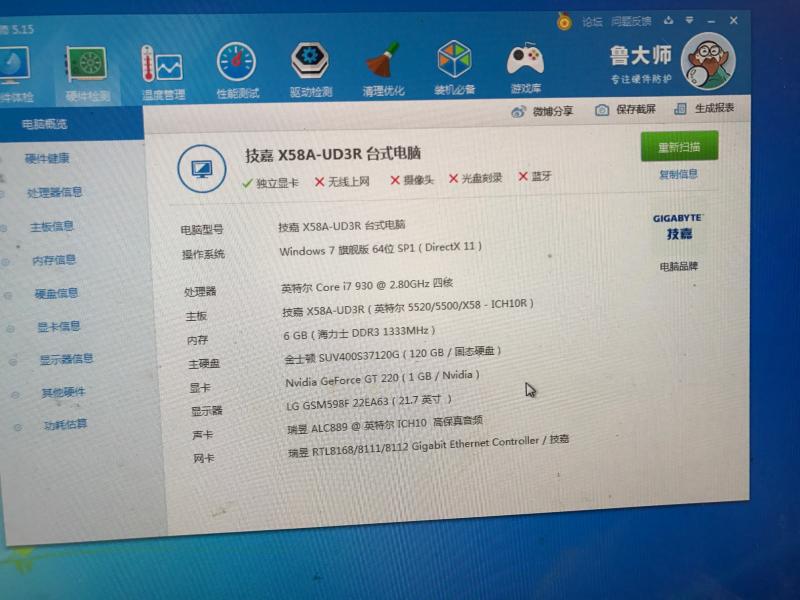The height and width of the screenshot is (600, 800).
Task: Click the 无线上网 feature label
Action: click(x=349, y=181)
